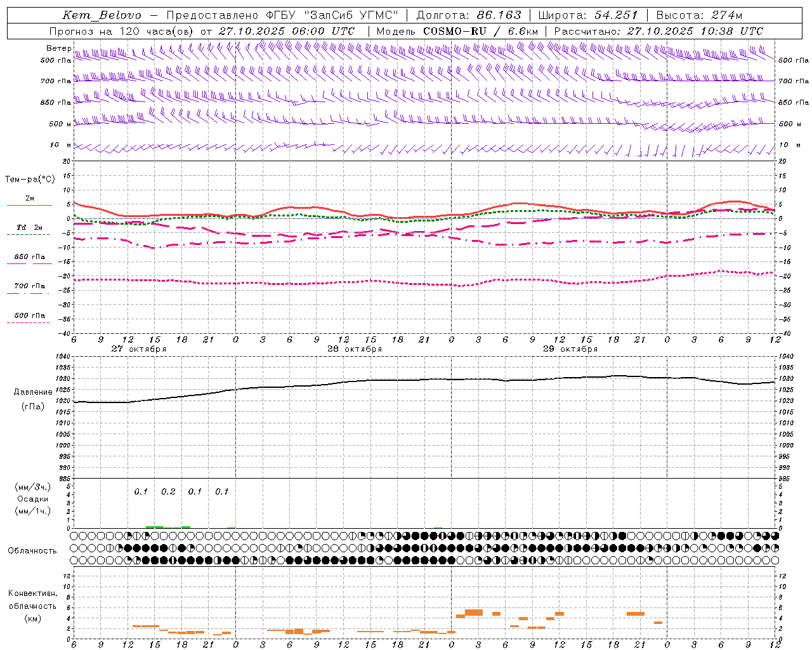This screenshot has height=650, width=812.
Task: Click the solid red legend line under 2м
Action: [29, 205]
